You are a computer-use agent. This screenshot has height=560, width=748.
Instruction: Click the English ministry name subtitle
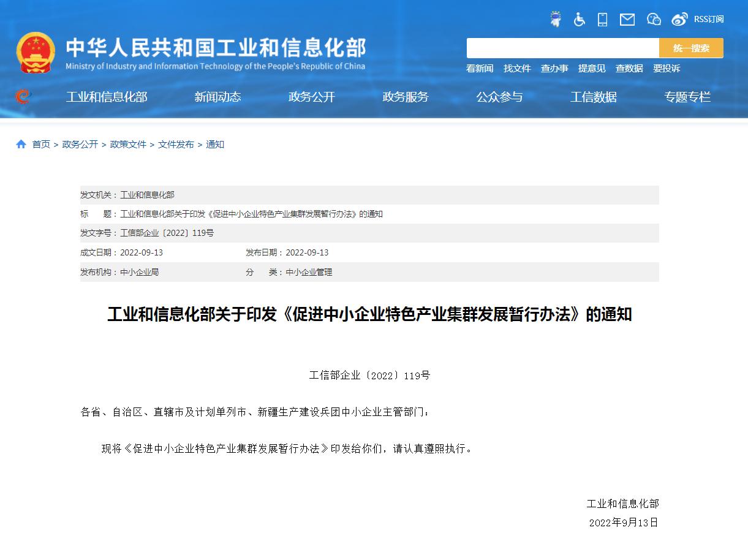(215, 66)
